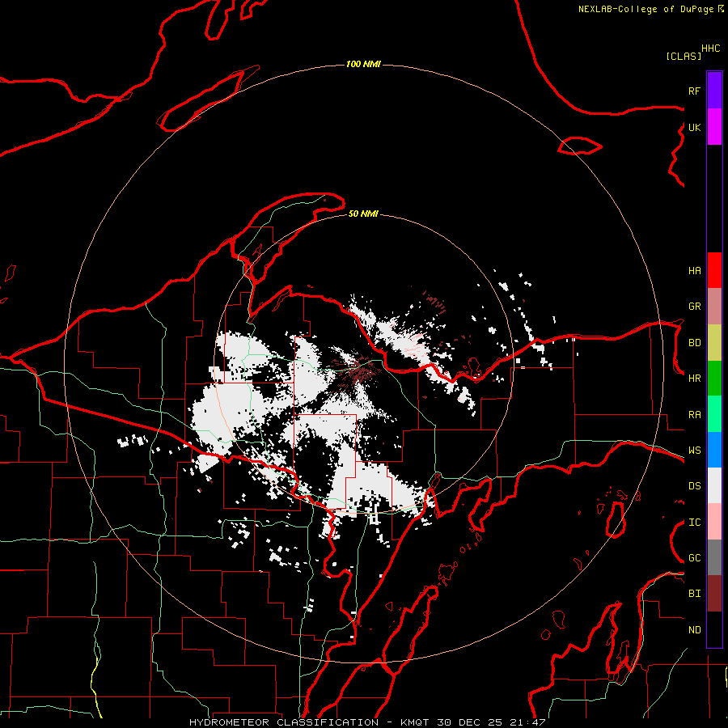Click the HA red legend swatch
728x728 pixels.
tap(714, 270)
